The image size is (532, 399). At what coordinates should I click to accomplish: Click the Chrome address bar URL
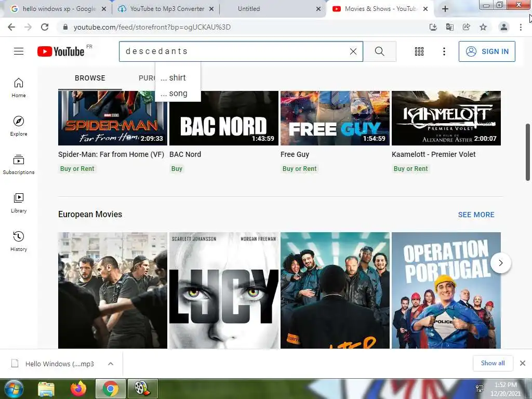click(152, 27)
